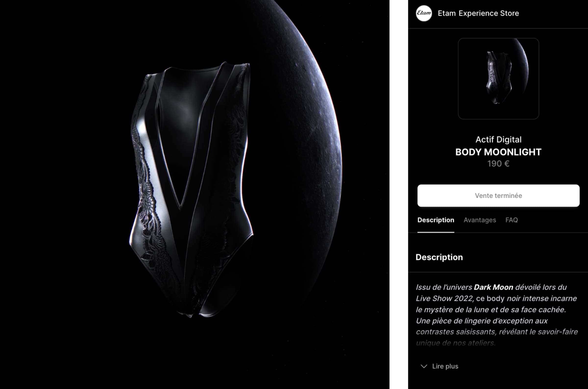Click the round Etam logo icon
588x389 pixels.
coord(424,13)
